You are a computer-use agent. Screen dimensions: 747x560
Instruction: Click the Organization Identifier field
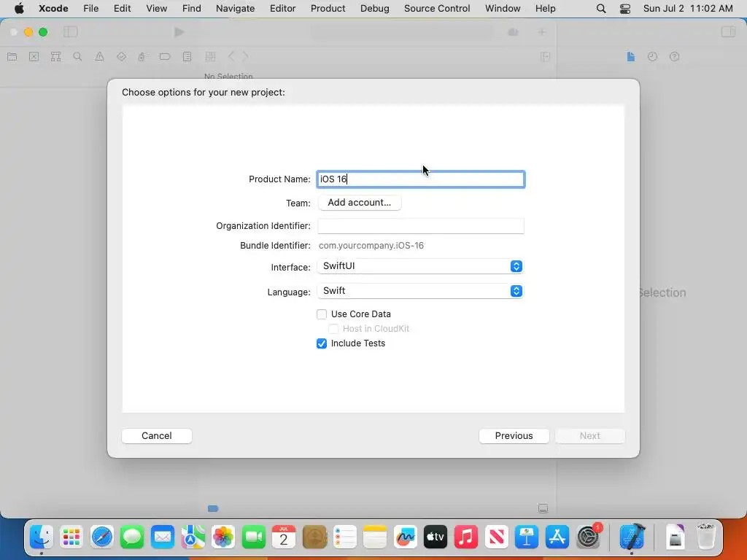(421, 226)
